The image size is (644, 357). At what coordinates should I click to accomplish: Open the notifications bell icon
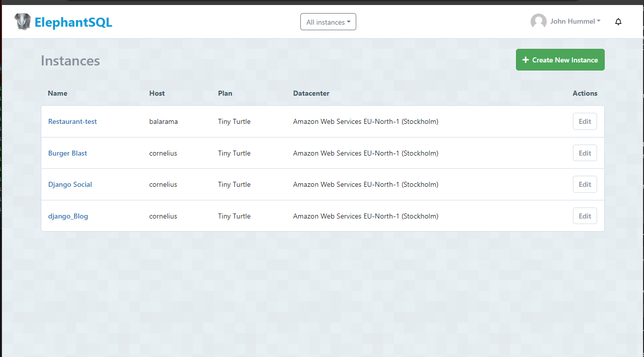[618, 22]
